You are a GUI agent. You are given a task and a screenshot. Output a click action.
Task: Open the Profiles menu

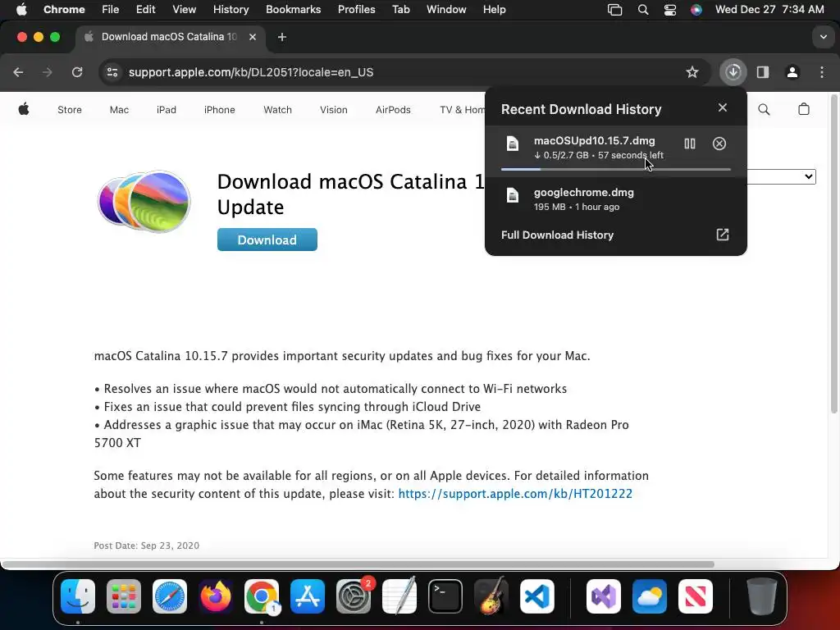click(356, 10)
